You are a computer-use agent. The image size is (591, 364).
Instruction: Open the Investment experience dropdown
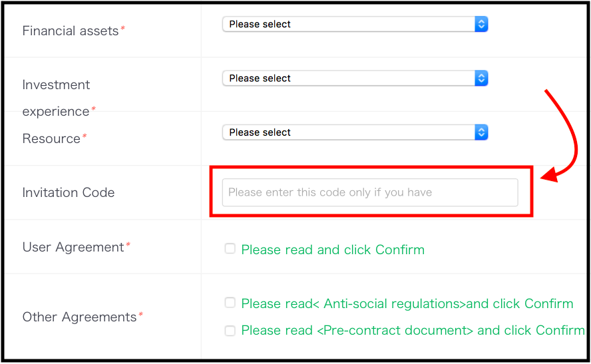tap(355, 79)
